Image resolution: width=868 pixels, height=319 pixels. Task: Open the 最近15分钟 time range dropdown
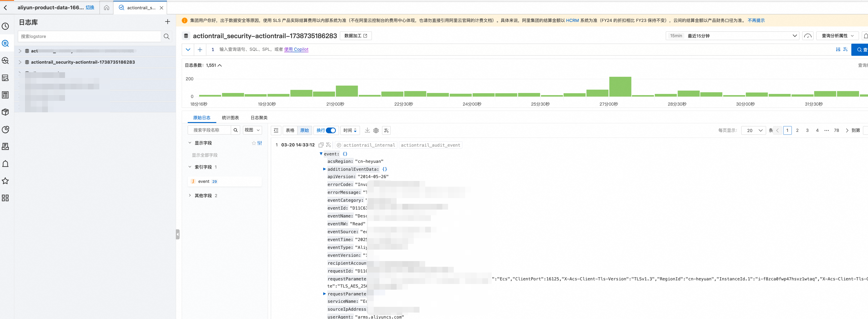tap(732, 36)
